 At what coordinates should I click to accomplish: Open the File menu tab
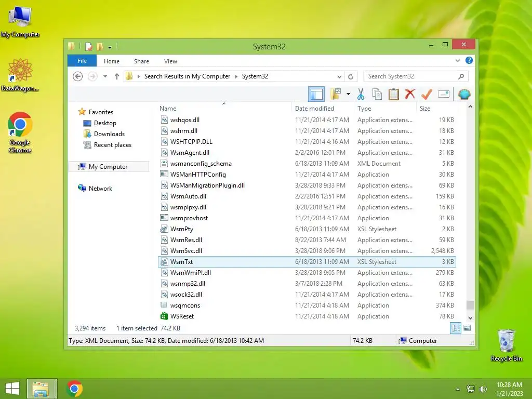[x=82, y=61]
